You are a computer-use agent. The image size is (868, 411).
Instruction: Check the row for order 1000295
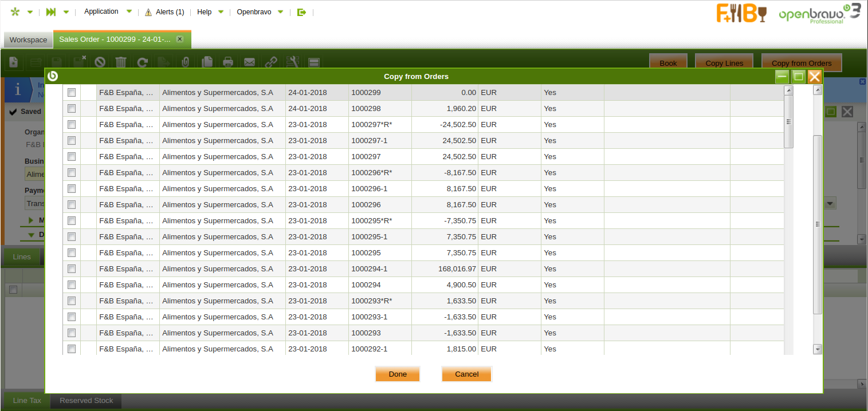[72, 252]
